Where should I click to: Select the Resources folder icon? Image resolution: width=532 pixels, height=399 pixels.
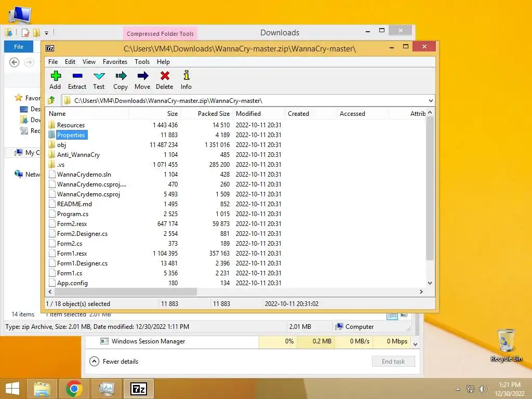coord(51,125)
